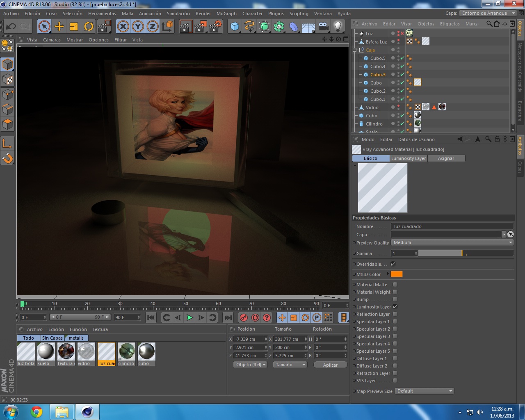Click the Aplicar button
The image size is (525, 420).
pyautogui.click(x=330, y=365)
